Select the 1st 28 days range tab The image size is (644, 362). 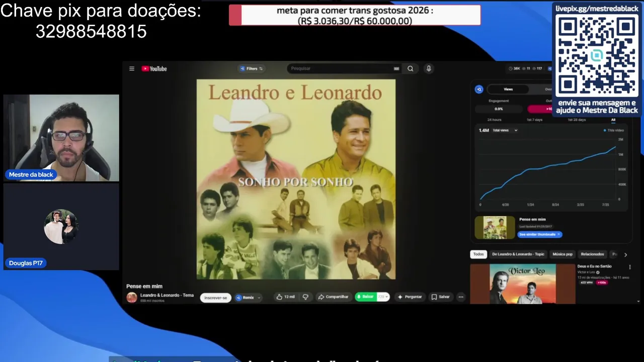point(577,120)
